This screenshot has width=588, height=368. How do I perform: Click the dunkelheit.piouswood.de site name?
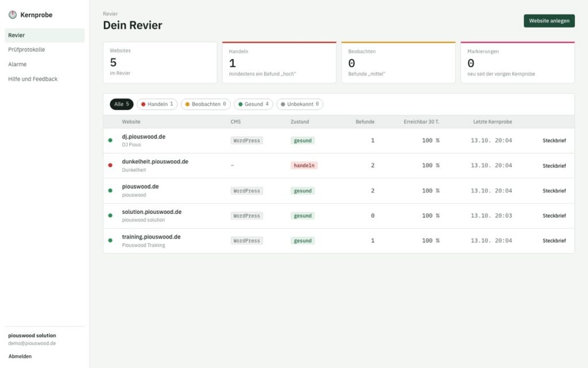[x=155, y=162]
